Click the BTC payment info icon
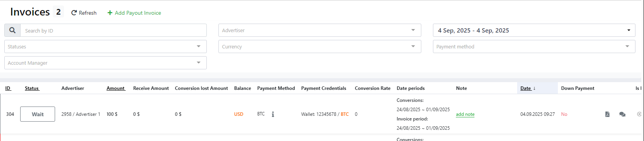644x141 pixels. coord(273,114)
